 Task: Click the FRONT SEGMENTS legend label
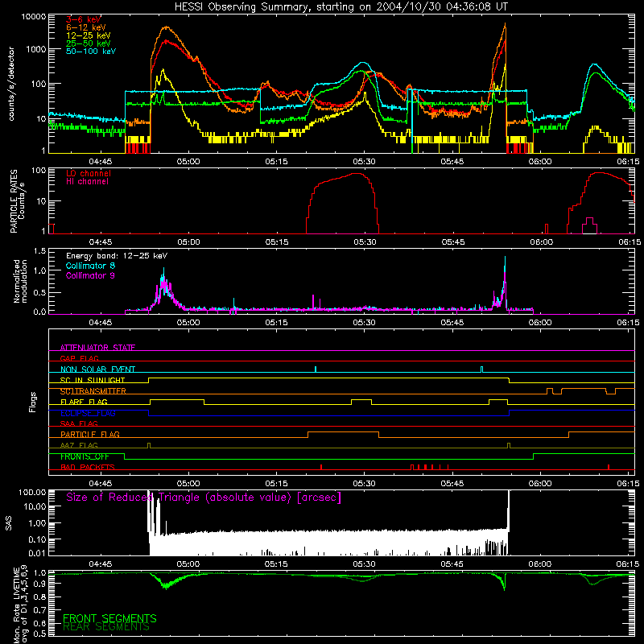coord(109,618)
